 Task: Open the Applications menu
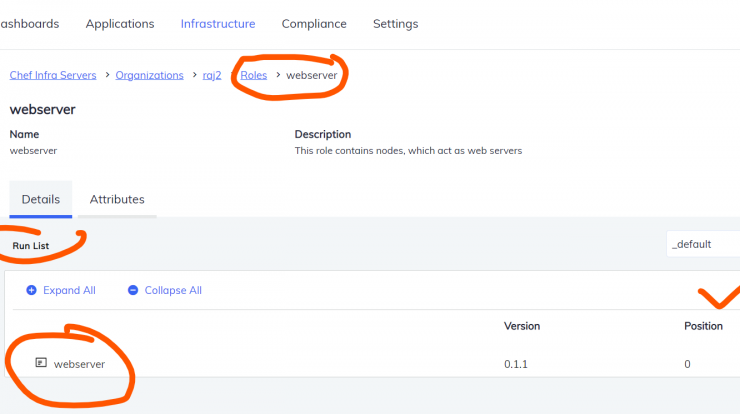pos(120,24)
